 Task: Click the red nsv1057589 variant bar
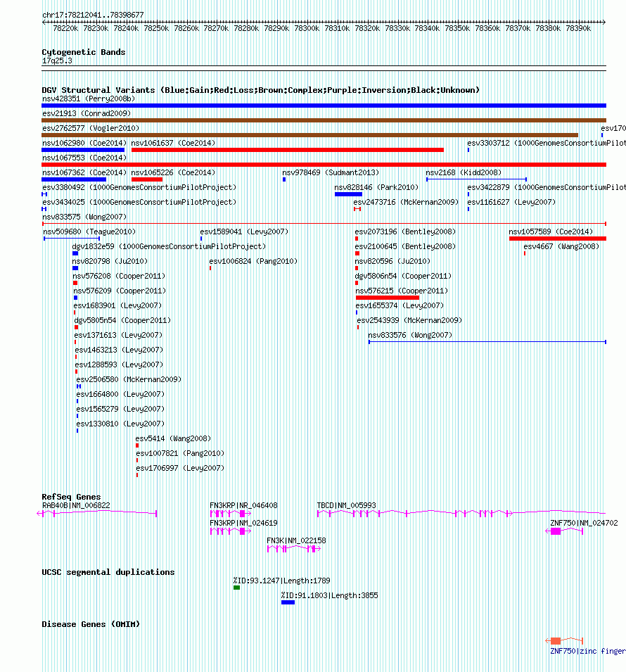pos(558,239)
